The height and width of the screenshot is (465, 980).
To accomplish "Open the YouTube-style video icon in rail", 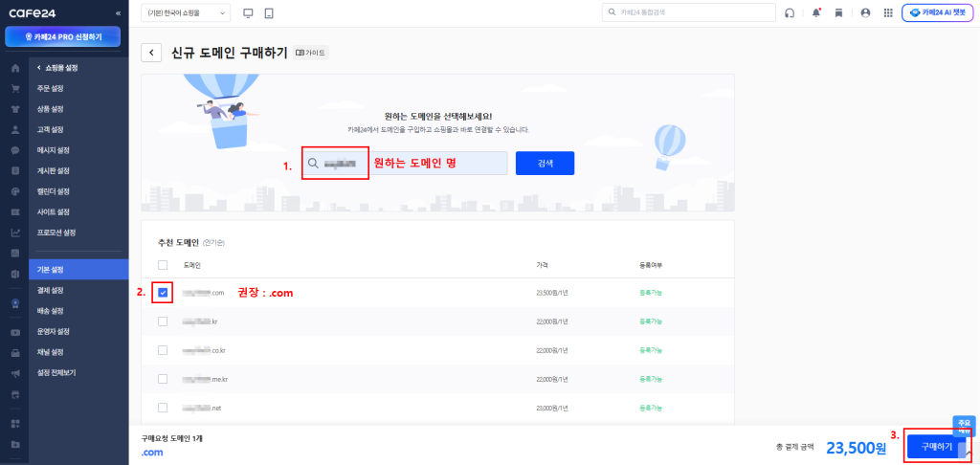I will click(x=15, y=332).
